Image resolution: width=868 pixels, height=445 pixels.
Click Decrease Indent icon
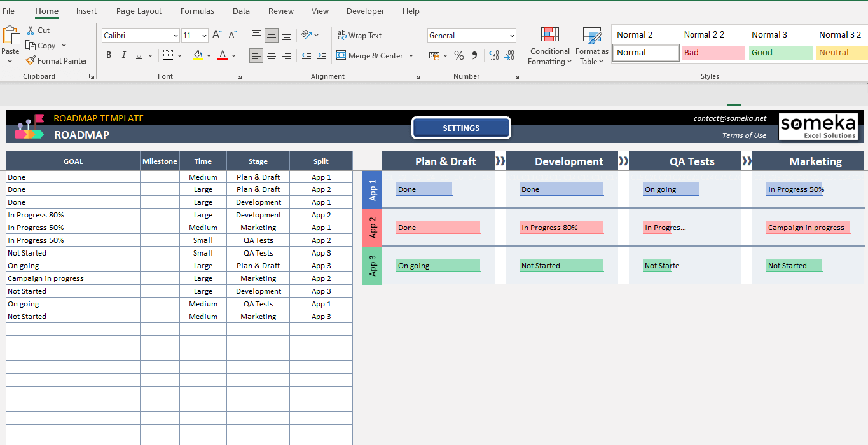coord(307,55)
